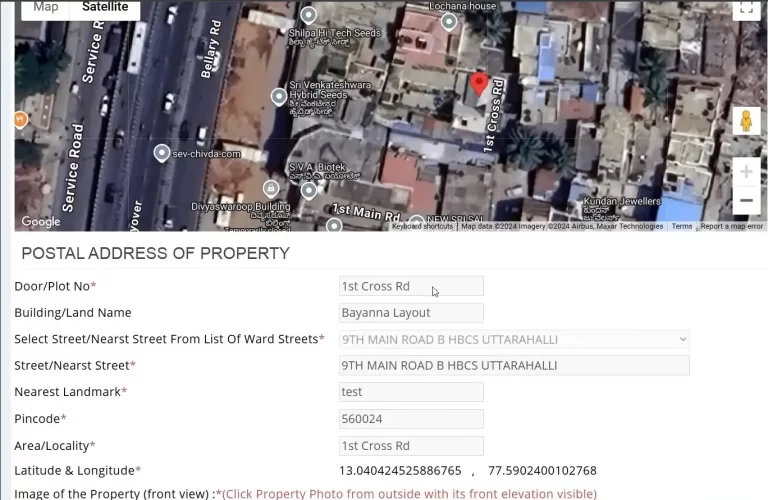Click S.V.A. Biotek place marker
Viewport: 768px width, 500px height.
309,190
